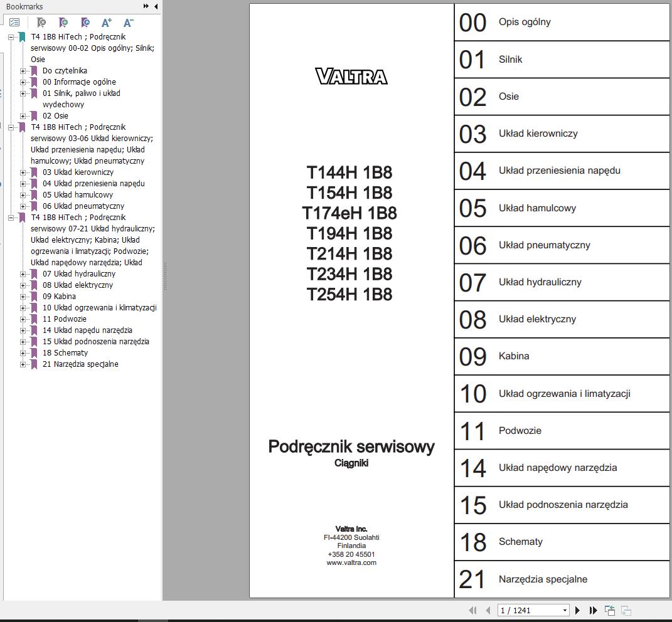
Task: Click the set bookmark destination icon
Action: [x=85, y=23]
